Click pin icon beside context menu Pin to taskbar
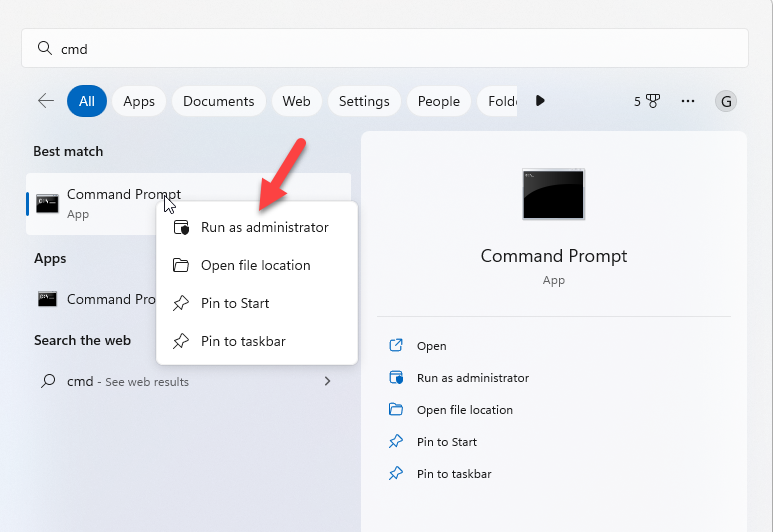The width and height of the screenshot is (773, 532). click(x=181, y=341)
